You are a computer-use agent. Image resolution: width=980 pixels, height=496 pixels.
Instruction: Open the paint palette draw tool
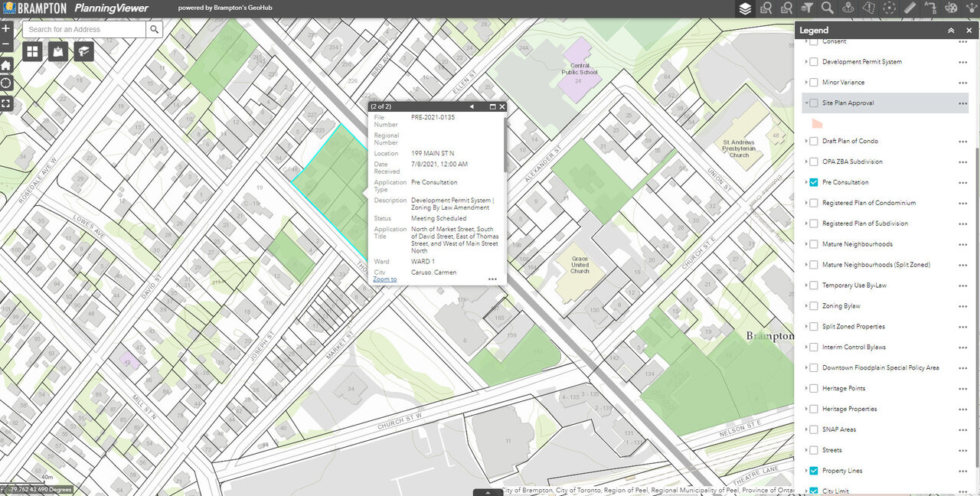click(x=951, y=8)
